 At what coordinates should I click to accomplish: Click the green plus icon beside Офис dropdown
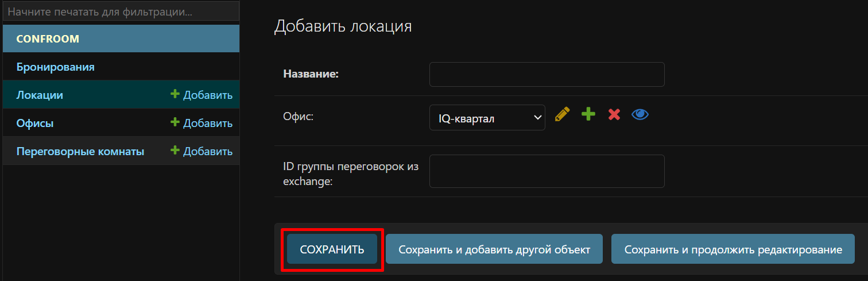click(x=588, y=114)
